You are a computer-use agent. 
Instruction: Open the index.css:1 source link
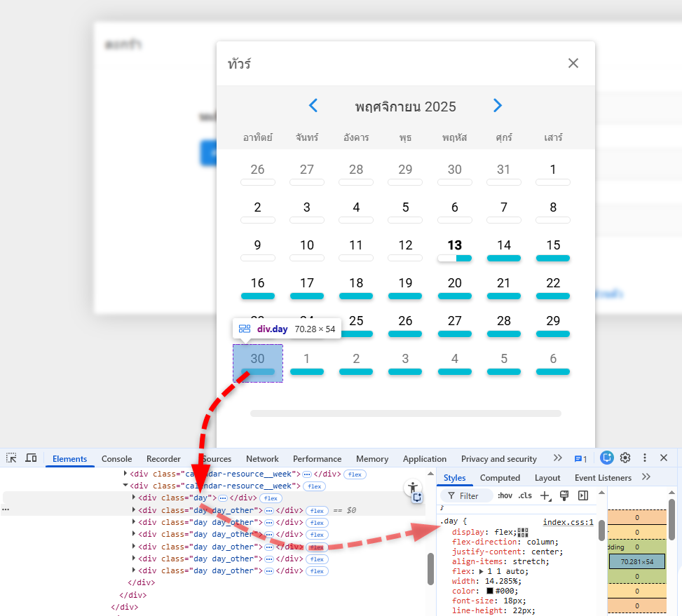[568, 522]
